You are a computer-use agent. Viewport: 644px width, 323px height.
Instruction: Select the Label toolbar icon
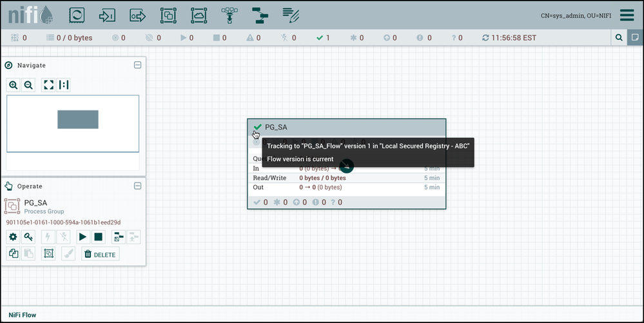pos(291,15)
